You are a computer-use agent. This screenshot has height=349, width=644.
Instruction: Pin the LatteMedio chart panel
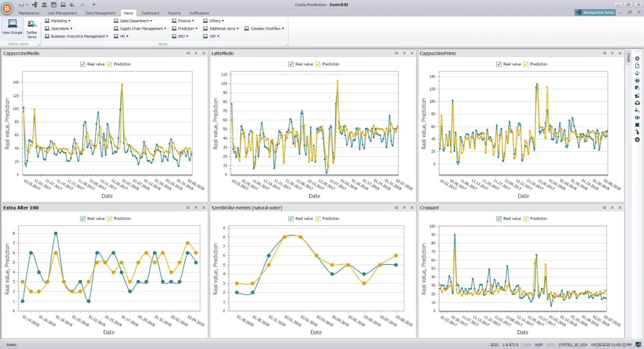(404, 53)
